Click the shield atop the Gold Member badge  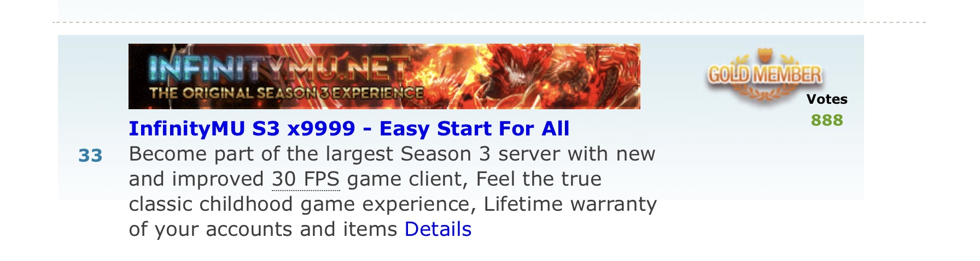[x=764, y=55]
